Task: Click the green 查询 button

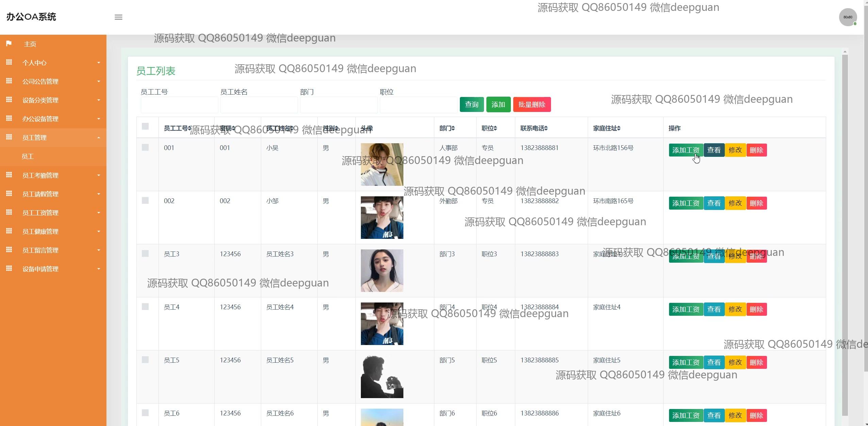Action: pos(471,104)
